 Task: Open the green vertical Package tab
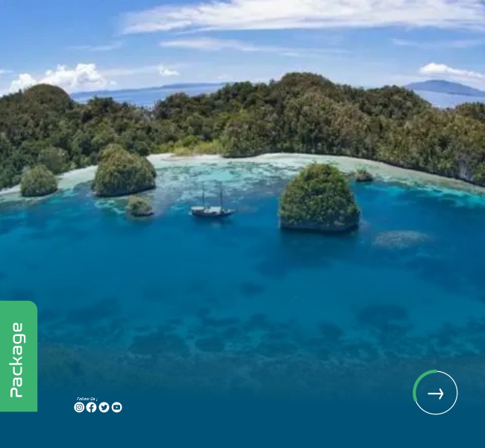19,356
